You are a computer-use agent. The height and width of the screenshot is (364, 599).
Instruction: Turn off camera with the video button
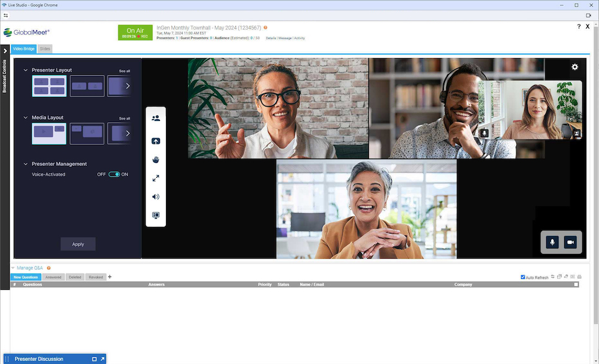pyautogui.click(x=570, y=242)
